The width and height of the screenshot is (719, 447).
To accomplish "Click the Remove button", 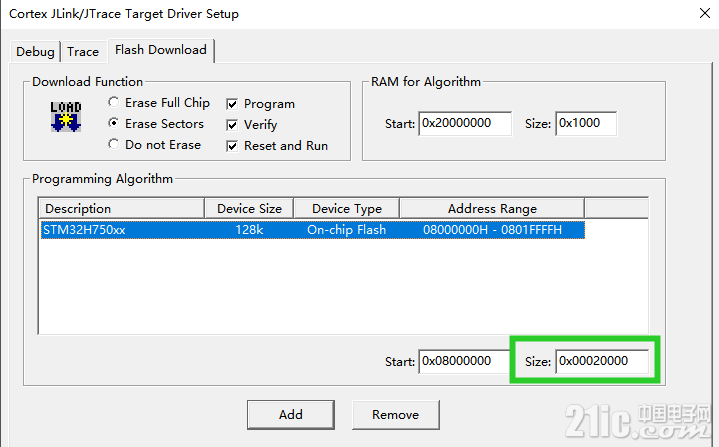I will point(396,414).
